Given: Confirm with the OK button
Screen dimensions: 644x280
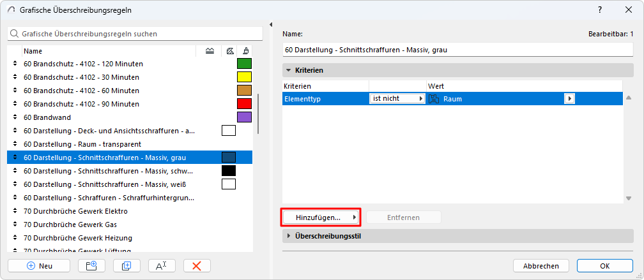Looking at the screenshot, I should point(604,266).
